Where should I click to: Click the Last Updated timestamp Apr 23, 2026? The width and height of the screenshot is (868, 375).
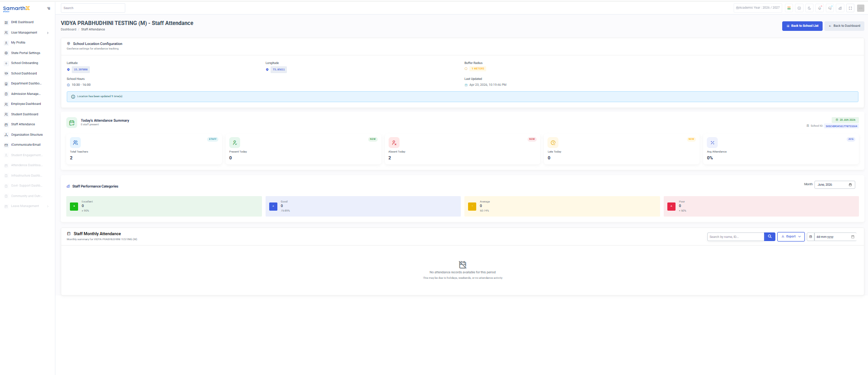tap(488, 85)
